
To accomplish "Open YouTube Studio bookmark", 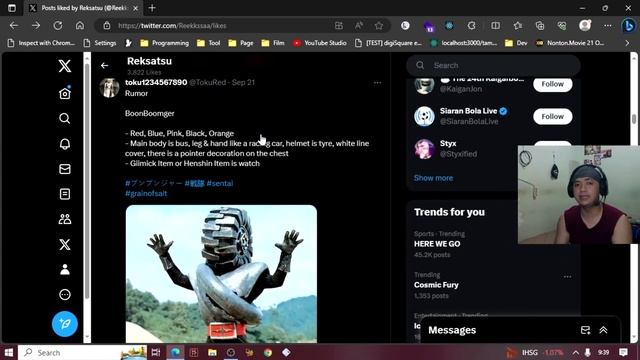I will click(320, 43).
